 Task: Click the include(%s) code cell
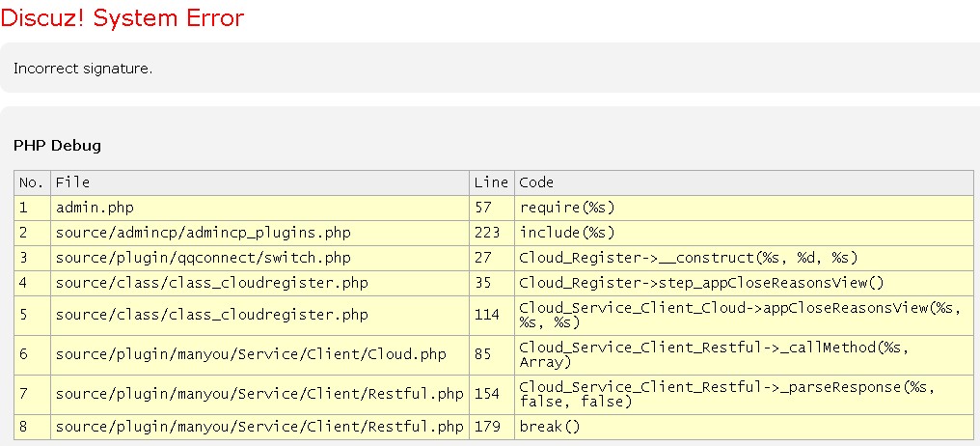click(x=567, y=233)
